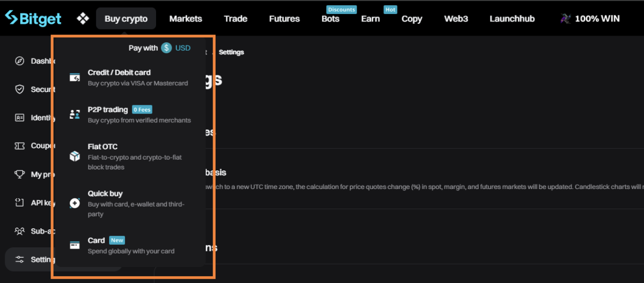Click the Dashboard compass icon in sidebar
Viewport: 644px width, 283px height.
coord(20,61)
